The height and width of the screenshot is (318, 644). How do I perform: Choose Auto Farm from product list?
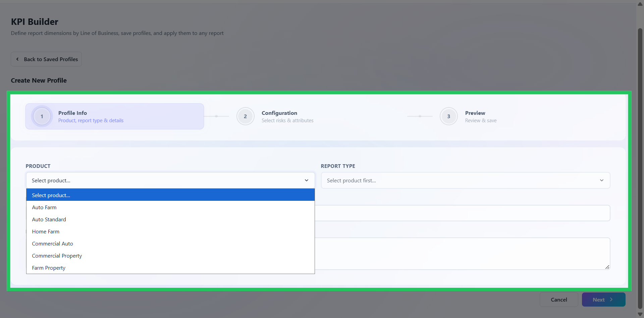tap(170, 208)
